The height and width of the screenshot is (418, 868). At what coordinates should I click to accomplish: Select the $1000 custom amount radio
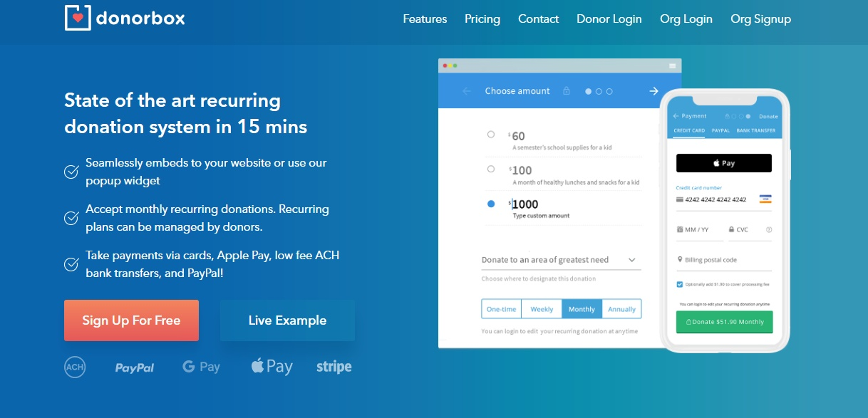tap(491, 204)
